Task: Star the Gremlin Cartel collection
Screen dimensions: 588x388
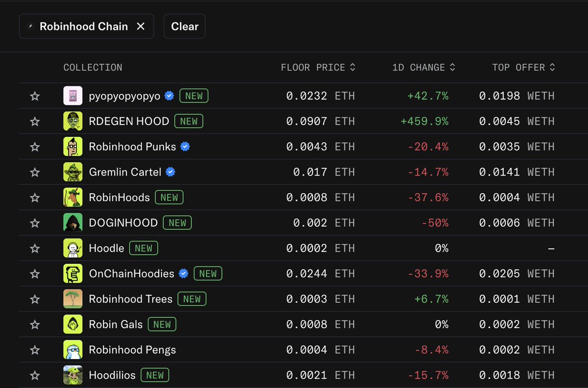Action: [x=35, y=172]
